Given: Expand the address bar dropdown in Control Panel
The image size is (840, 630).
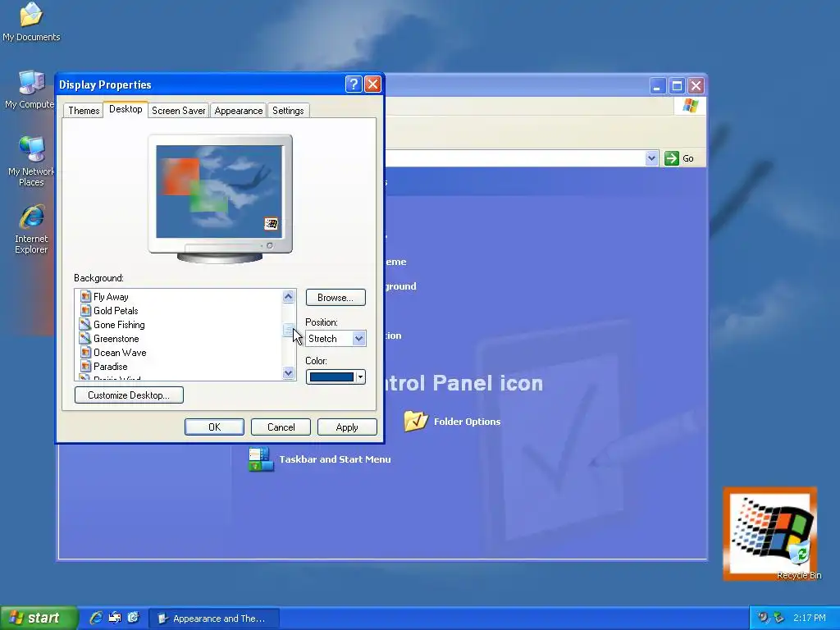Looking at the screenshot, I should pos(651,158).
